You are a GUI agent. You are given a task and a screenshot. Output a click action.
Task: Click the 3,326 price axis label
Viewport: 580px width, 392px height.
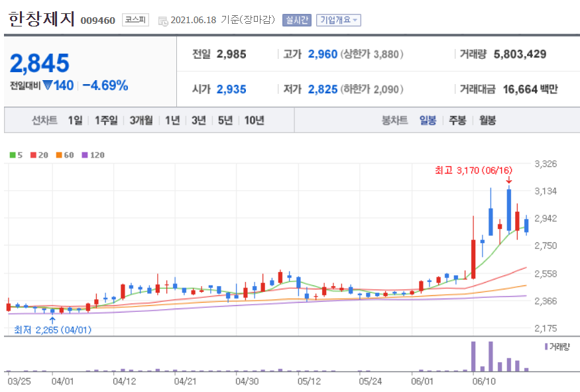point(546,164)
